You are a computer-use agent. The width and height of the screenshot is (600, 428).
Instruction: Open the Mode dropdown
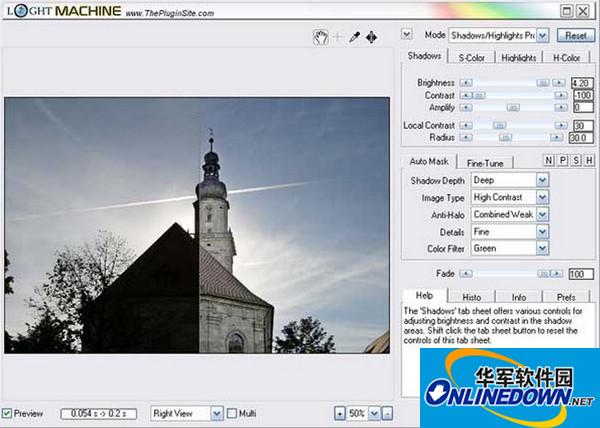[543, 34]
